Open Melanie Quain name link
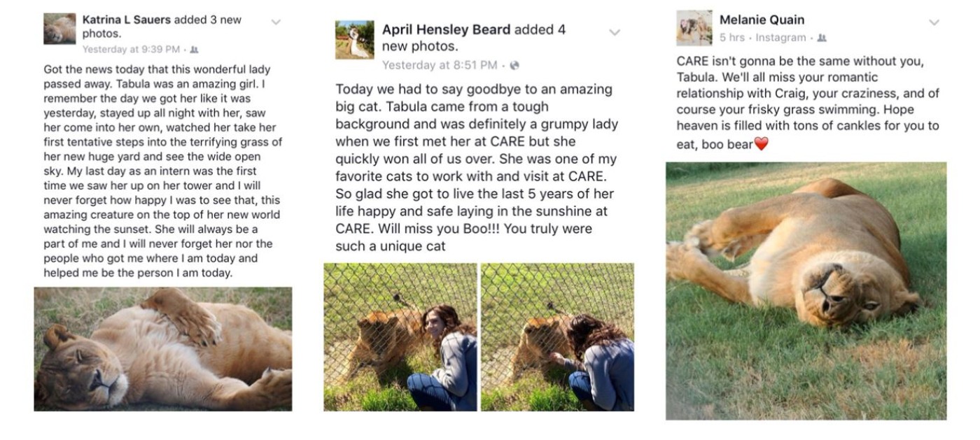This screenshot has height=440, width=980. point(762,20)
